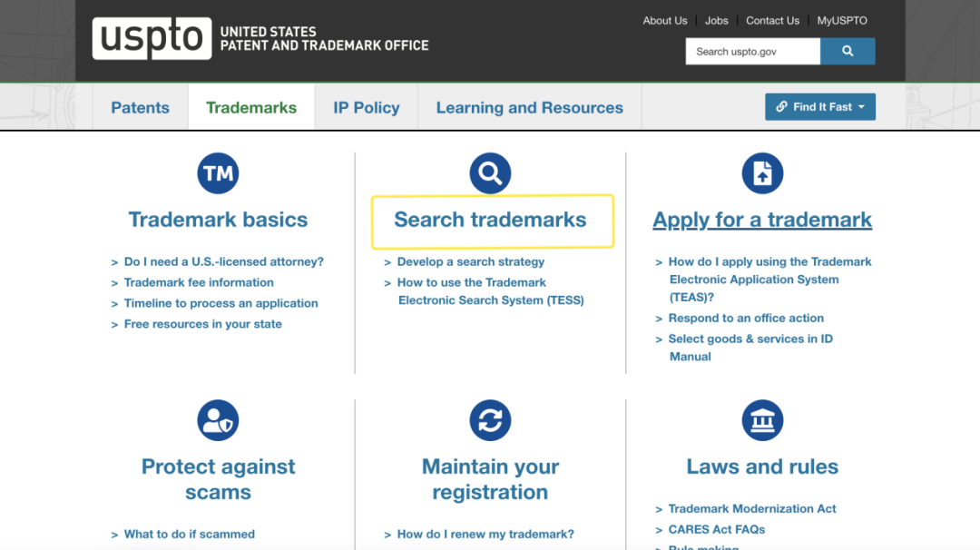
Task: Open Trademark fee information link
Action: click(x=199, y=282)
